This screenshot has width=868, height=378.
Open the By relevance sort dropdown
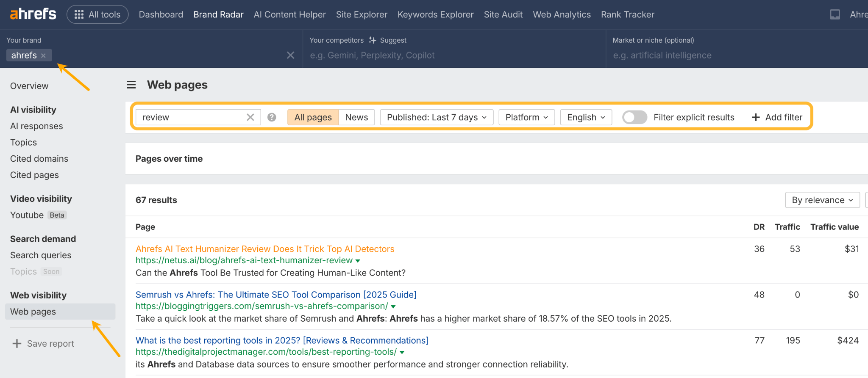(x=822, y=200)
